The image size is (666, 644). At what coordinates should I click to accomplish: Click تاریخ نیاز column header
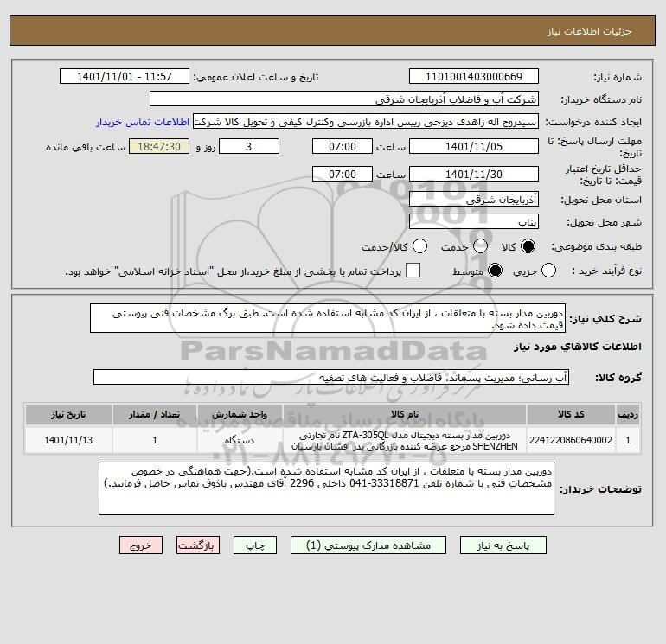68,414
